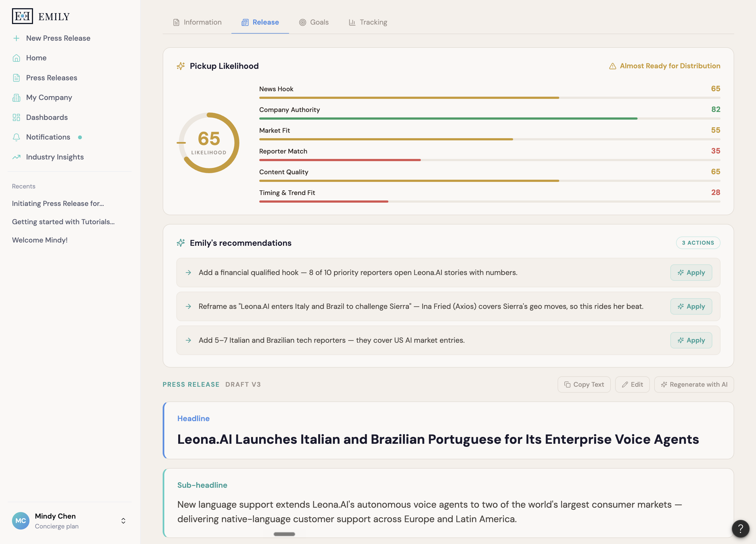Open recent item Initiating Press Release for...
This screenshot has height=544, width=756.
pos(58,203)
